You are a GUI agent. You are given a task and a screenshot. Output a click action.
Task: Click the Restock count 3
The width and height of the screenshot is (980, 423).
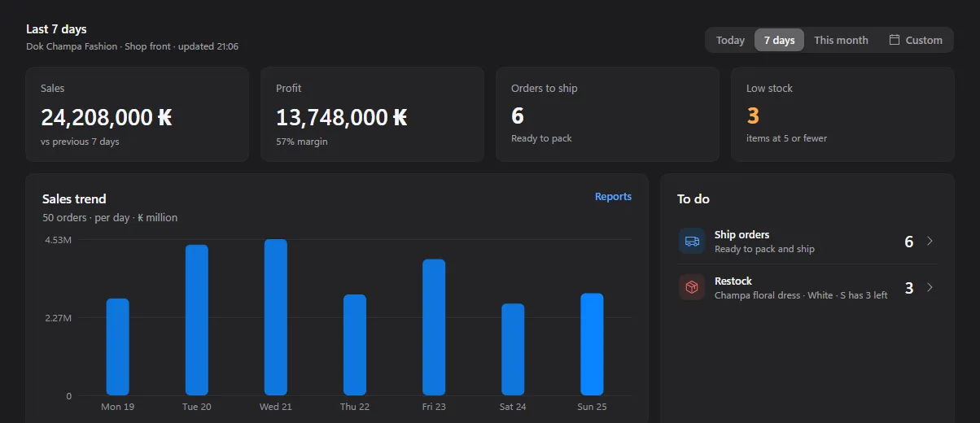click(x=909, y=288)
